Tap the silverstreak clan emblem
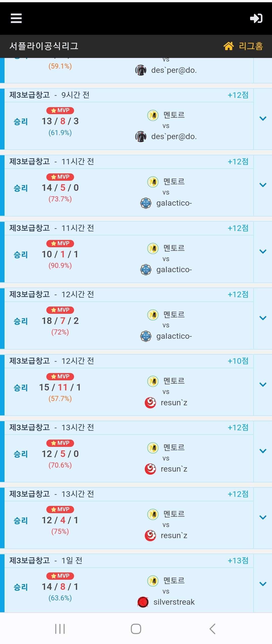The image size is (272, 644). 143,602
